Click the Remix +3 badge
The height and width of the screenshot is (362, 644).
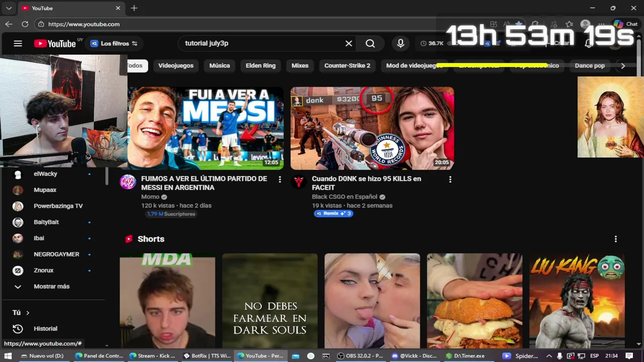coord(334,214)
